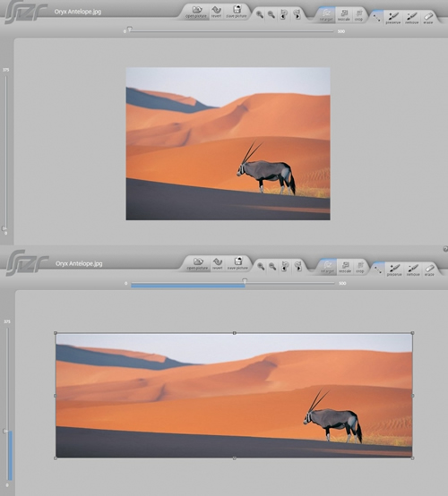Rotate the unstretched image counterclockwise
Viewport: 448px width, 496px height.
284,14
